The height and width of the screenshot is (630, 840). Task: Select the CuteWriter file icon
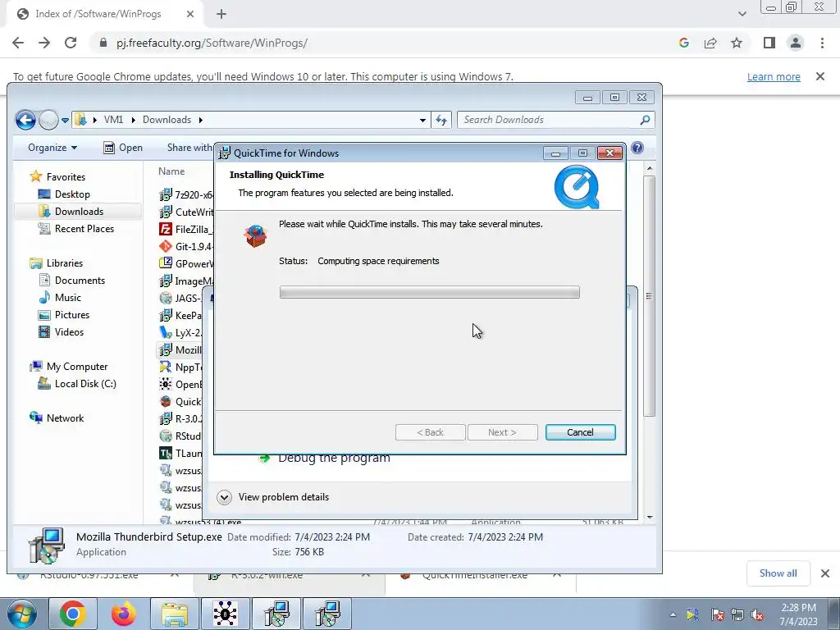click(166, 212)
